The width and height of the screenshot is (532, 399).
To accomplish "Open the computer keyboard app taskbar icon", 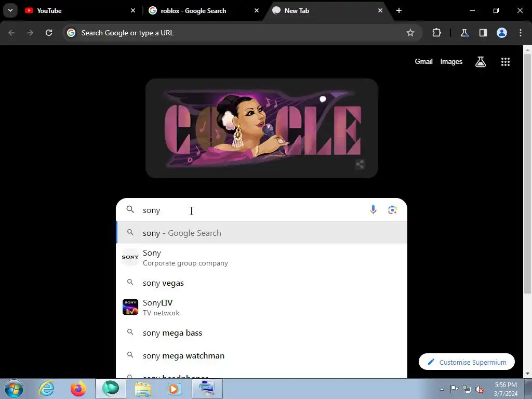I will point(207,389).
